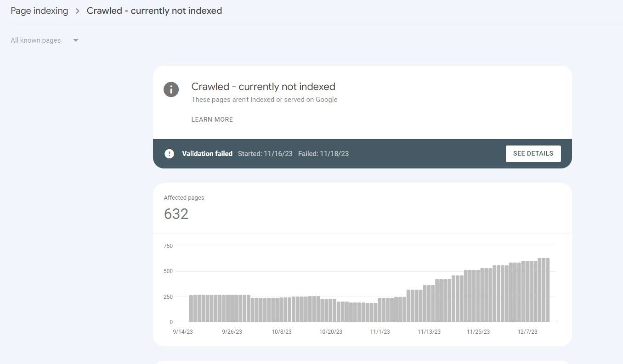Screen dimensions: 623x364
Task: Click the 12/7/23 date axis label
Action: 527,332
